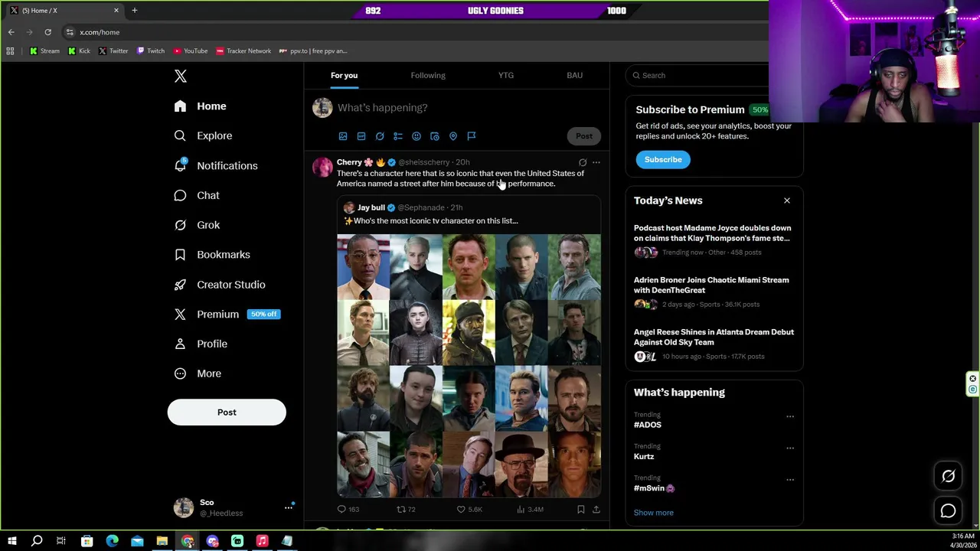The height and width of the screenshot is (551, 980).
Task: Reply to Cherry's post (163 replies)
Action: coord(348,509)
